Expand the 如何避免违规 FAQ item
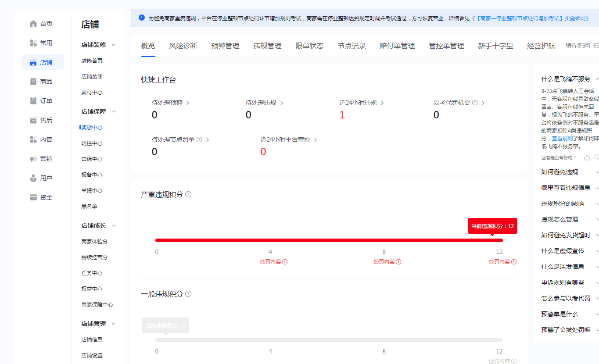 (x=597, y=172)
